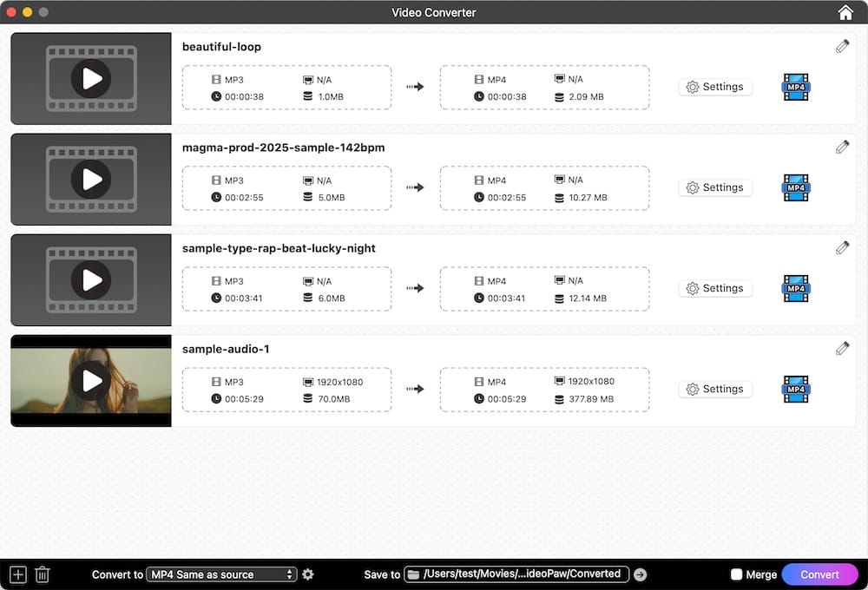Click the edit pencil next to magma-prod-2025-sample-142bpm

pyautogui.click(x=841, y=147)
